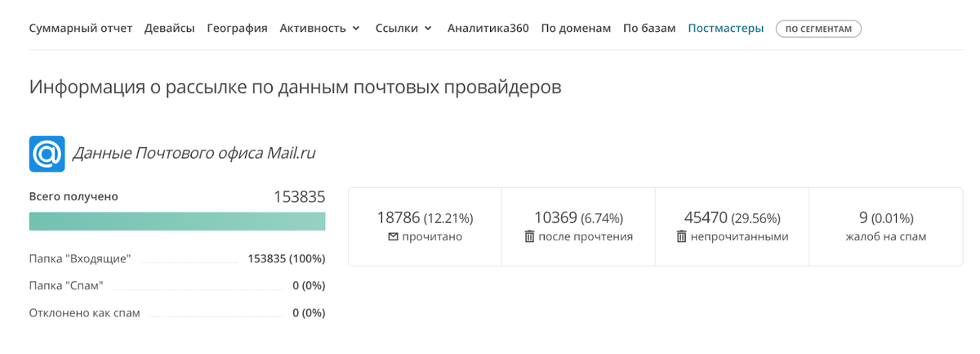Click the Отклонено как спам row
The image size is (980, 354).
(x=177, y=313)
